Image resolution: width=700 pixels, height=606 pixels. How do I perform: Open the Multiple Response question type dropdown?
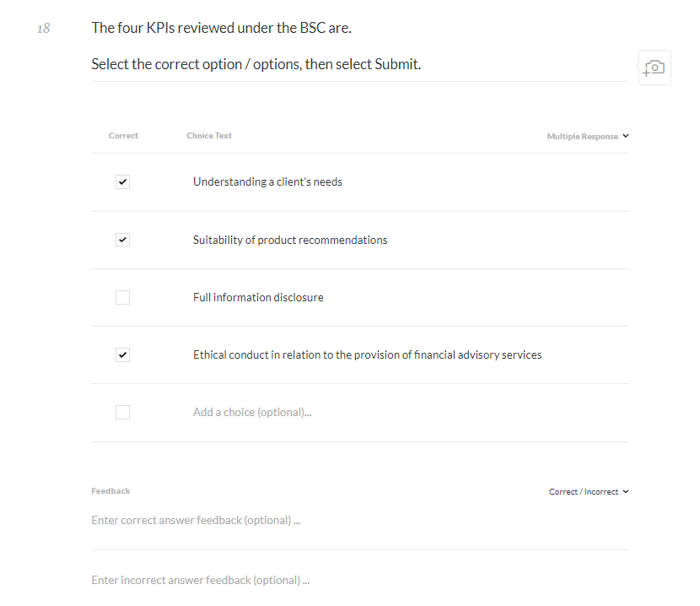pos(588,137)
